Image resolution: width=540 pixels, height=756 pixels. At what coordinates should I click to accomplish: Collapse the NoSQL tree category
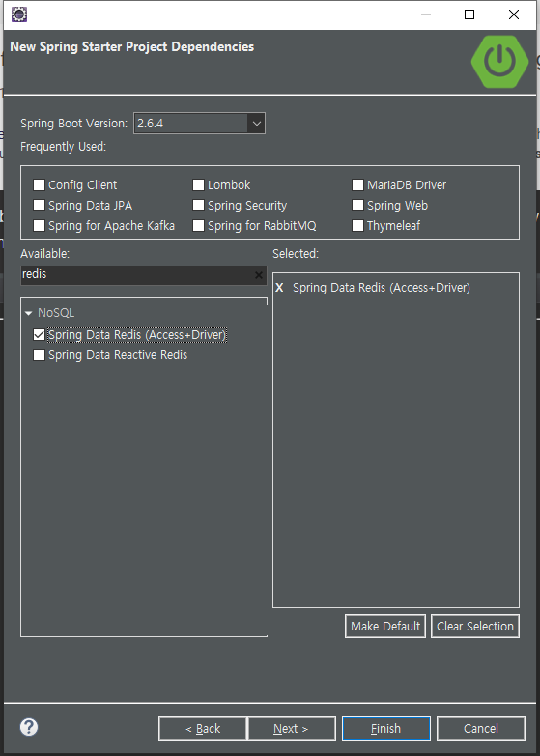[28, 313]
